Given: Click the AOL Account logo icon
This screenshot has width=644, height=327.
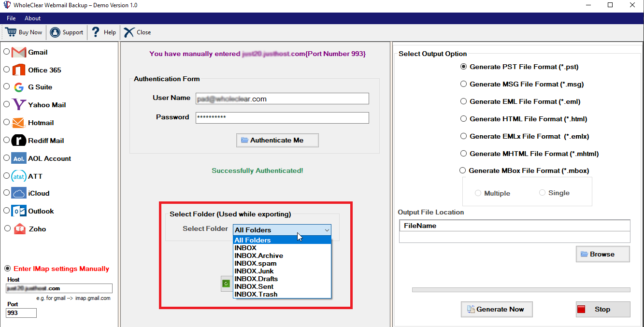Looking at the screenshot, I should tap(19, 158).
